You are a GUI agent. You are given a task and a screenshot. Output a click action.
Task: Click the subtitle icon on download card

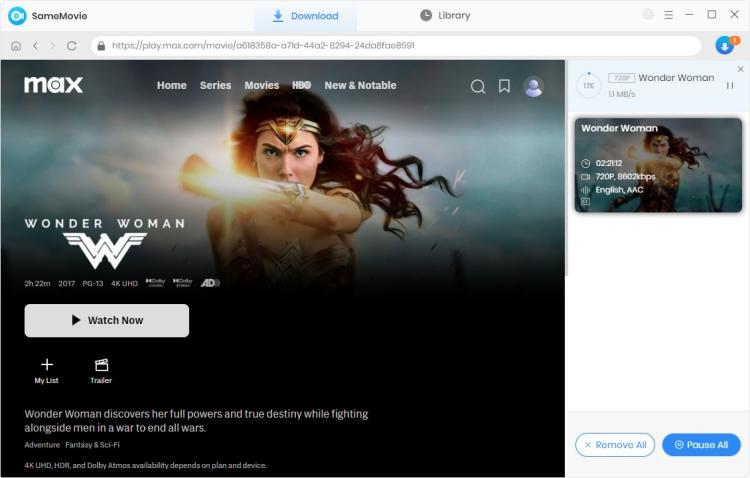click(x=585, y=201)
